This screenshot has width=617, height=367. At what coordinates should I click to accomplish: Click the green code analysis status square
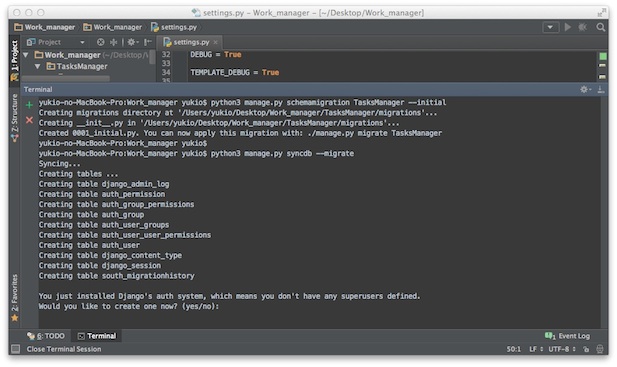pos(602,56)
